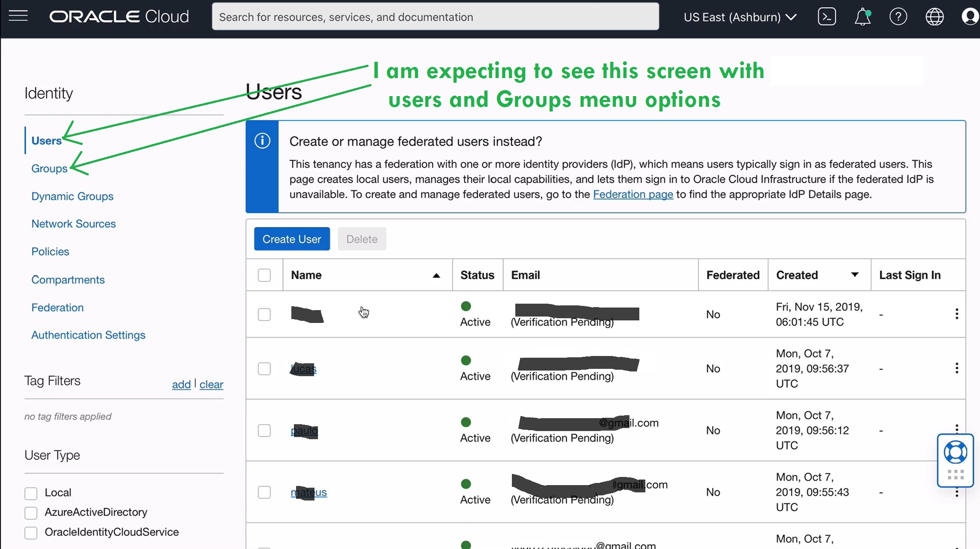Click the lifebuoy support widget

[955, 452]
